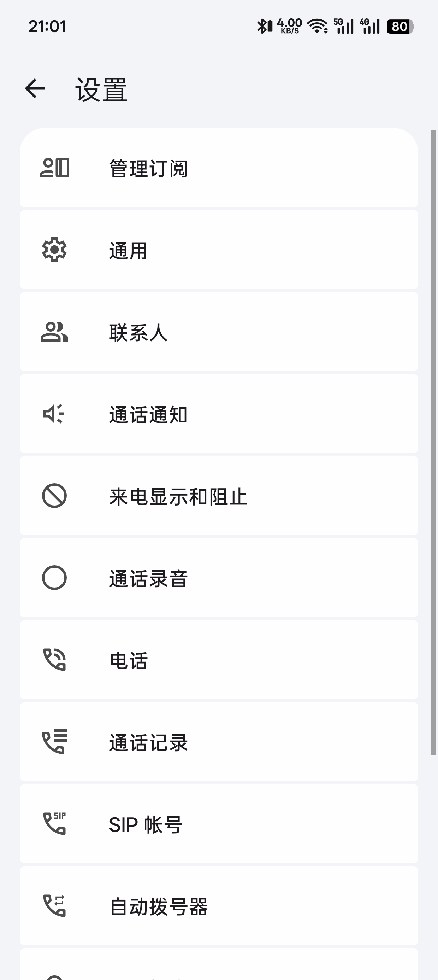Click the auto dialer icon beside 自动拨号器
Screen dimensions: 438x980
[x=54, y=905]
